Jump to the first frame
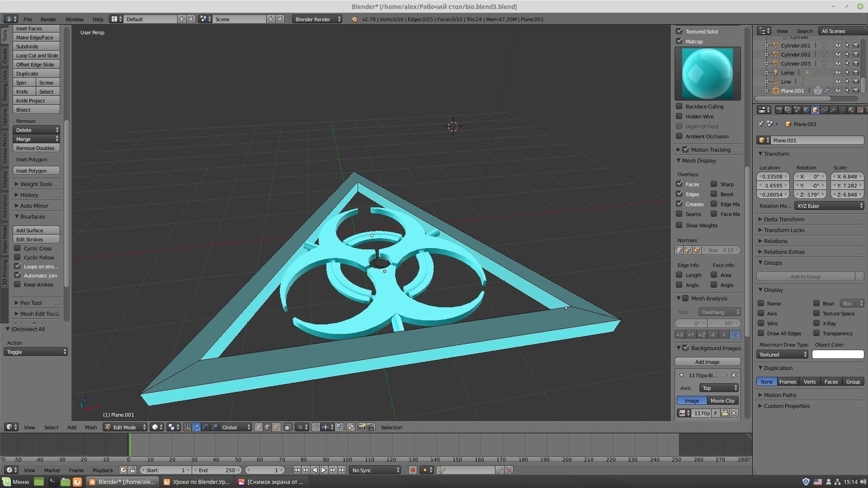This screenshot has height=488, width=868. click(x=297, y=470)
